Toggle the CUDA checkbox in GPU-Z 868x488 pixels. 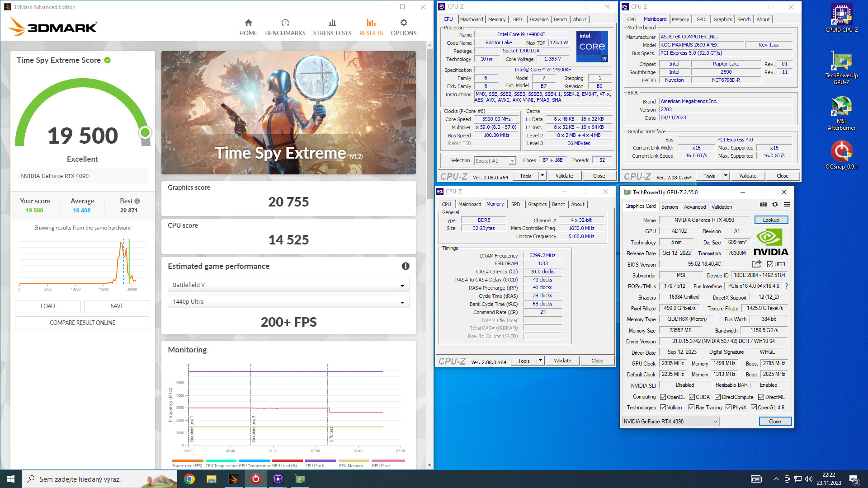click(x=692, y=397)
